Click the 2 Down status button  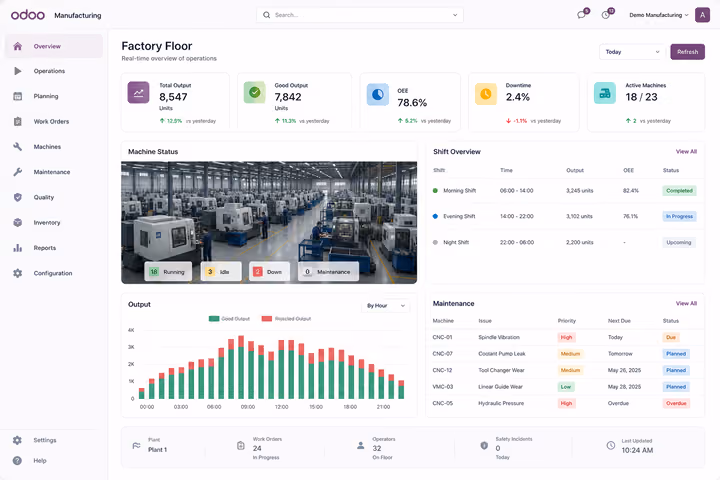tap(270, 272)
